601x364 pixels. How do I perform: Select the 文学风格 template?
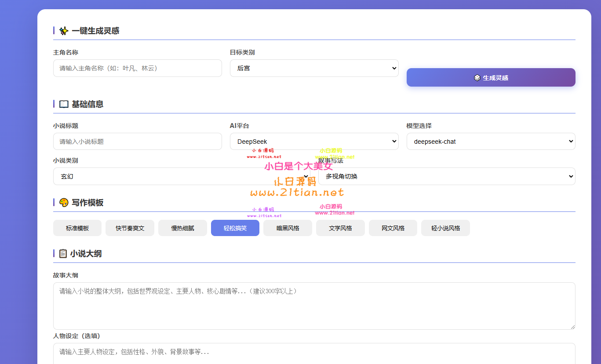click(x=340, y=228)
